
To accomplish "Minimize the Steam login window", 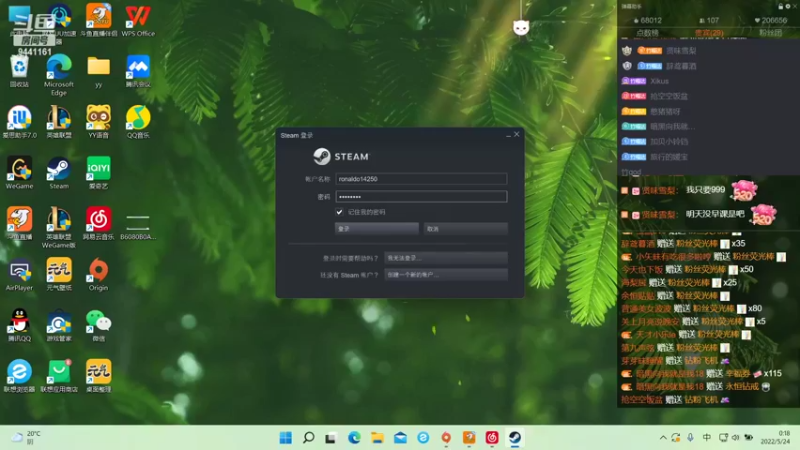I will pos(508,135).
